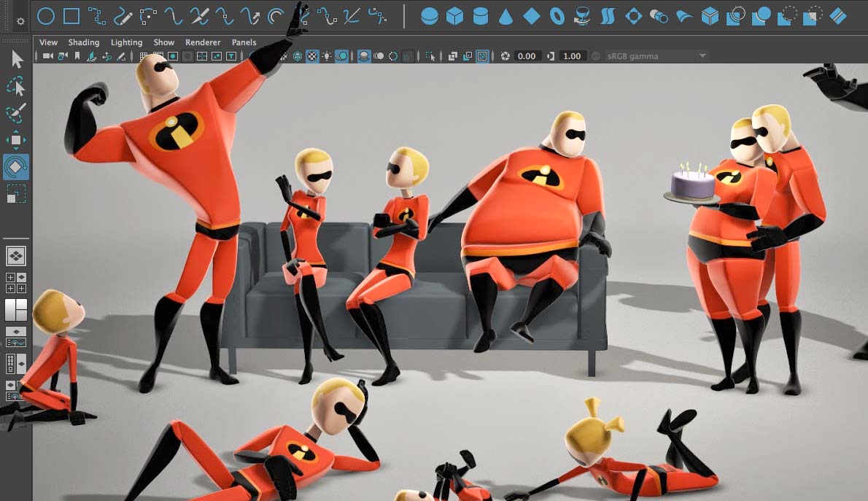
Task: Click the Exposure value field
Action: 527,56
